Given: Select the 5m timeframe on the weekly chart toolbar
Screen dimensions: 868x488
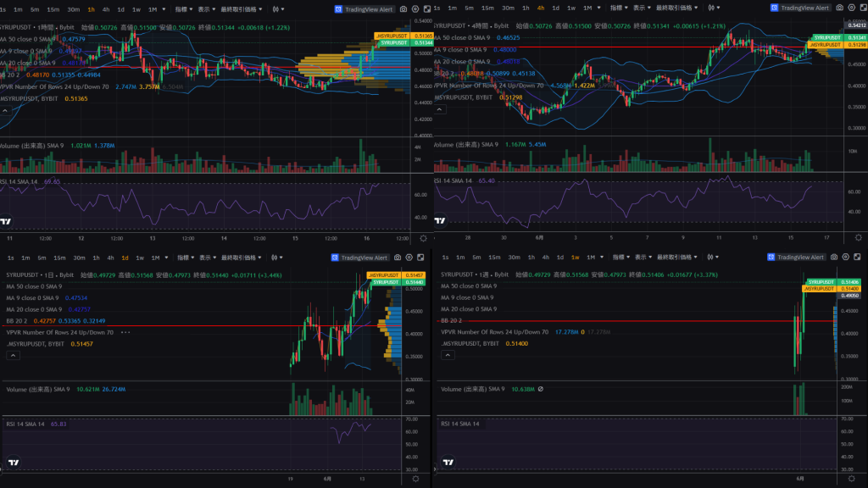Looking at the screenshot, I should pyautogui.click(x=476, y=258).
